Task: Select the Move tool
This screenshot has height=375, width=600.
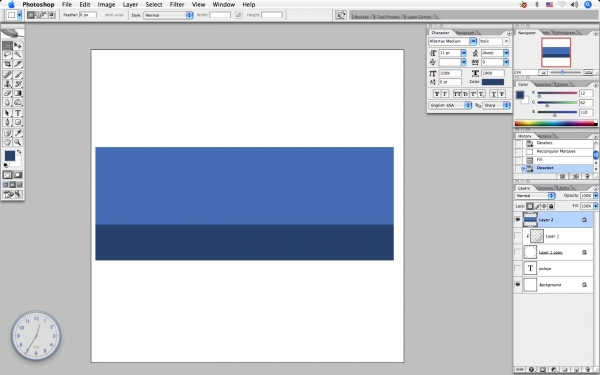Action: click(x=18, y=46)
